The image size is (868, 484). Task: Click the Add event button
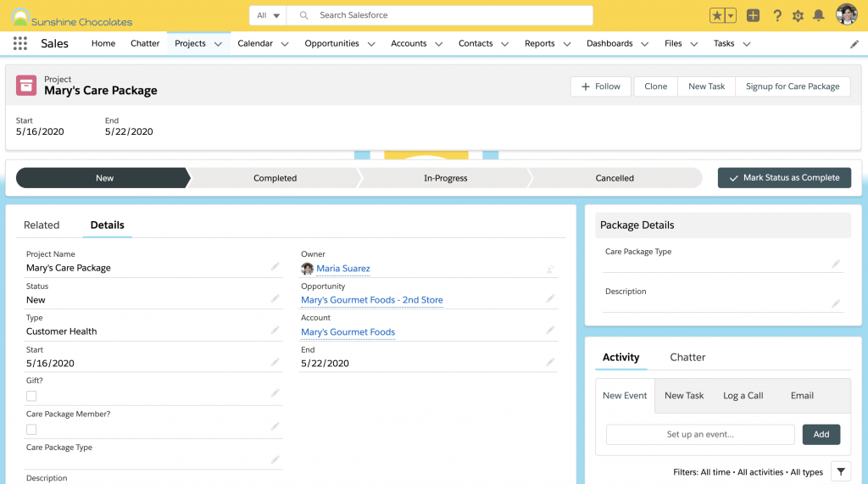tap(821, 434)
